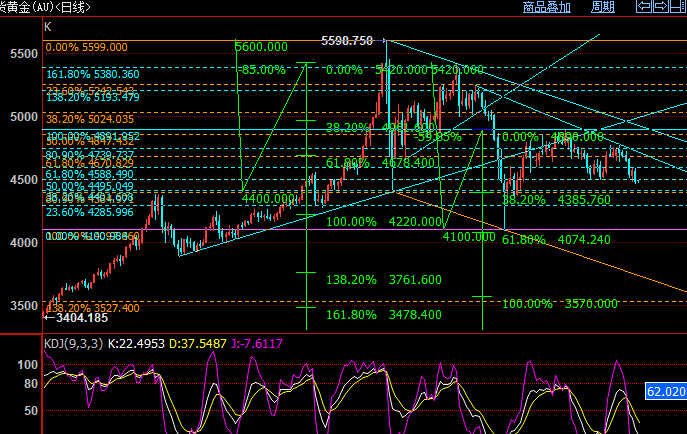Click the KDJ axis value 50
The width and height of the screenshot is (687, 434).
(x=31, y=411)
